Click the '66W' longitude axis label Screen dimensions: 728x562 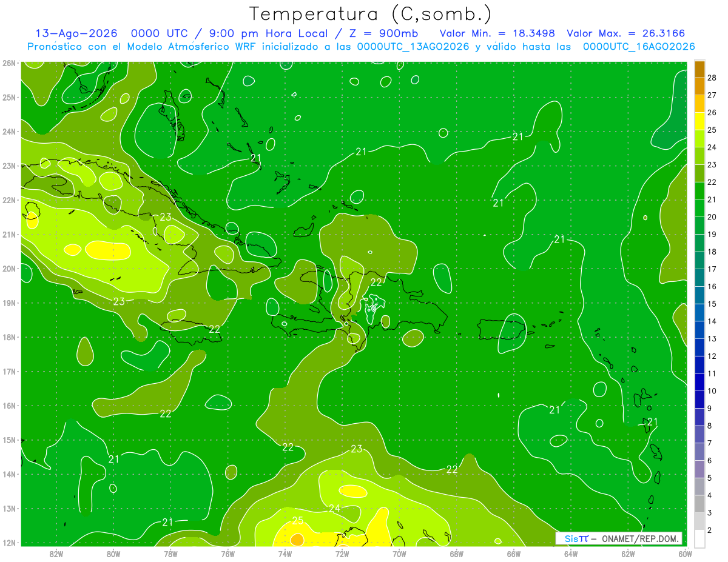click(x=513, y=553)
